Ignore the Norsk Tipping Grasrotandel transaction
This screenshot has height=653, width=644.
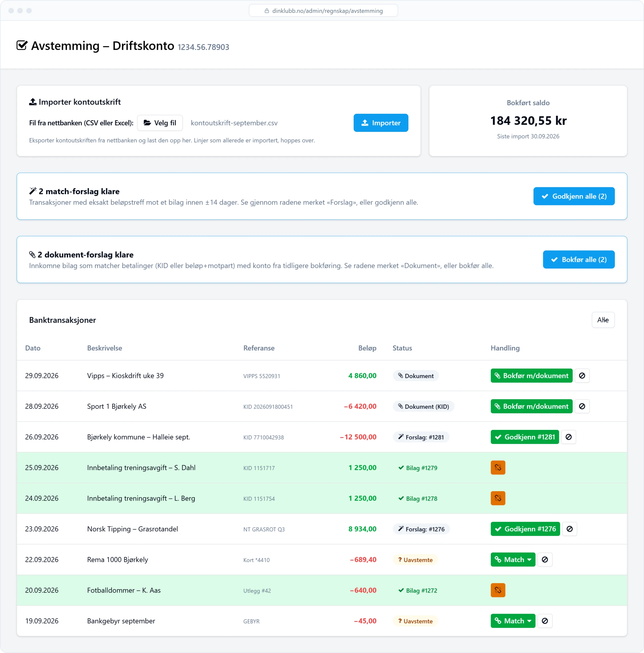[x=569, y=529]
